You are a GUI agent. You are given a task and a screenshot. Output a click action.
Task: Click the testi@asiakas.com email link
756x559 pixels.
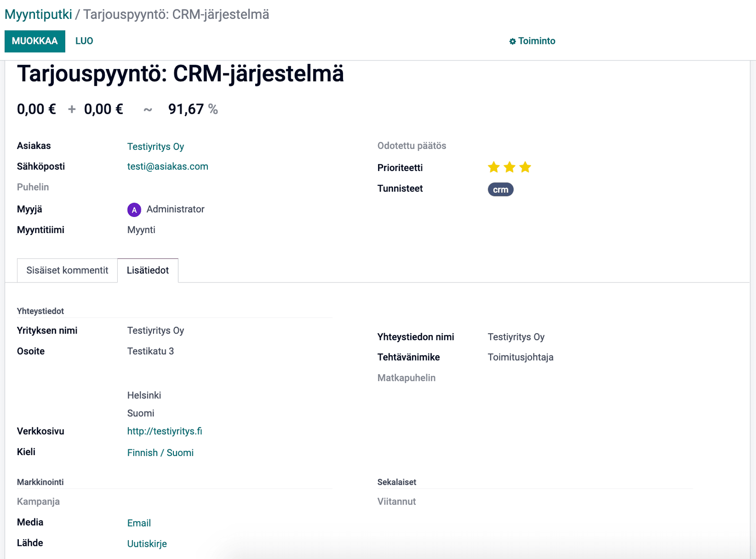[167, 166]
